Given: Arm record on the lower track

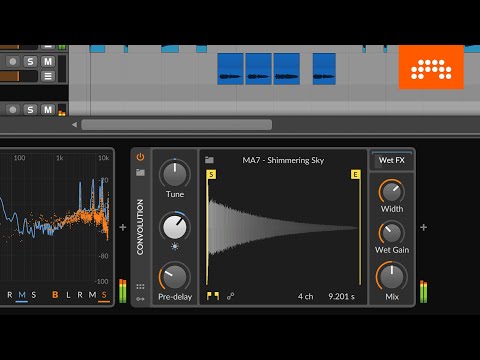Looking at the screenshot, I should coord(13,110).
